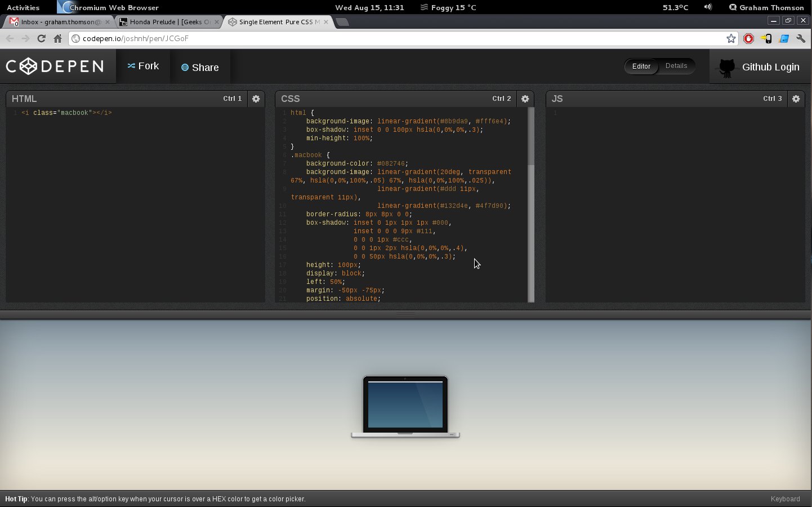Reload the page

41,38
